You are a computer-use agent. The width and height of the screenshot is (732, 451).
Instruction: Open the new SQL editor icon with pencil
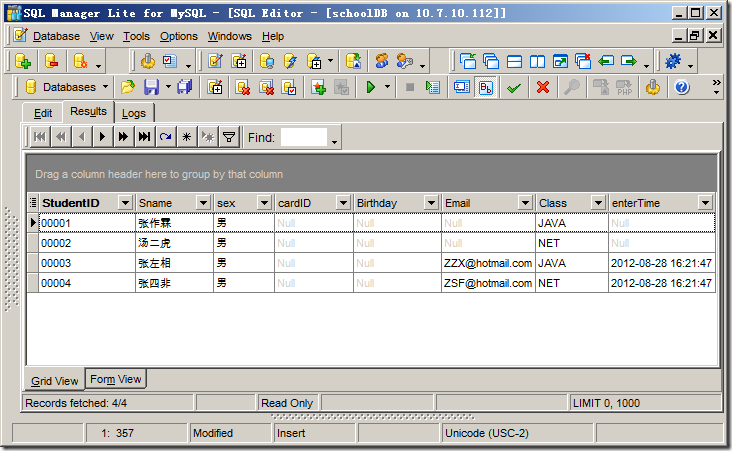[215, 61]
